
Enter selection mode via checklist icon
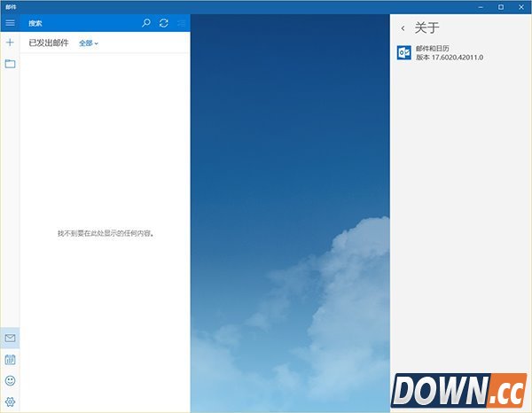tap(181, 23)
